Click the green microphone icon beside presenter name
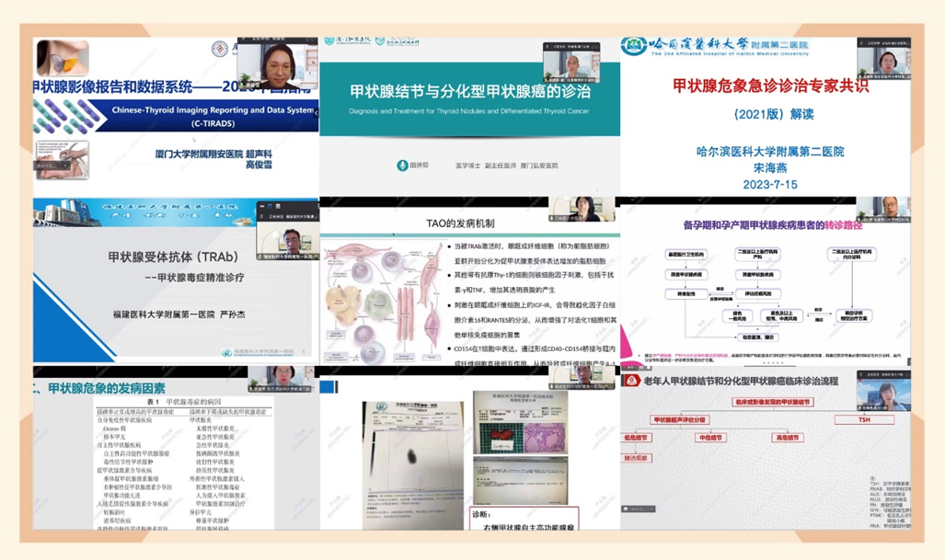Screen dimensions: 945x560 pos(402,166)
